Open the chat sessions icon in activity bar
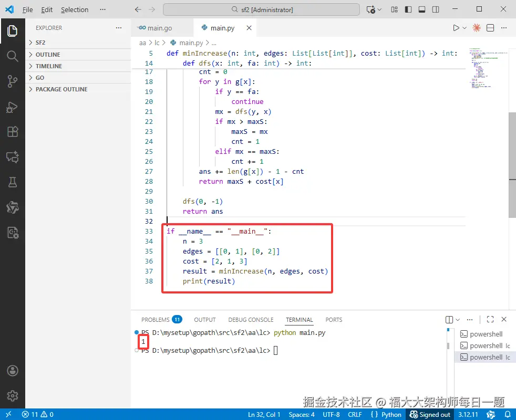 click(13, 157)
